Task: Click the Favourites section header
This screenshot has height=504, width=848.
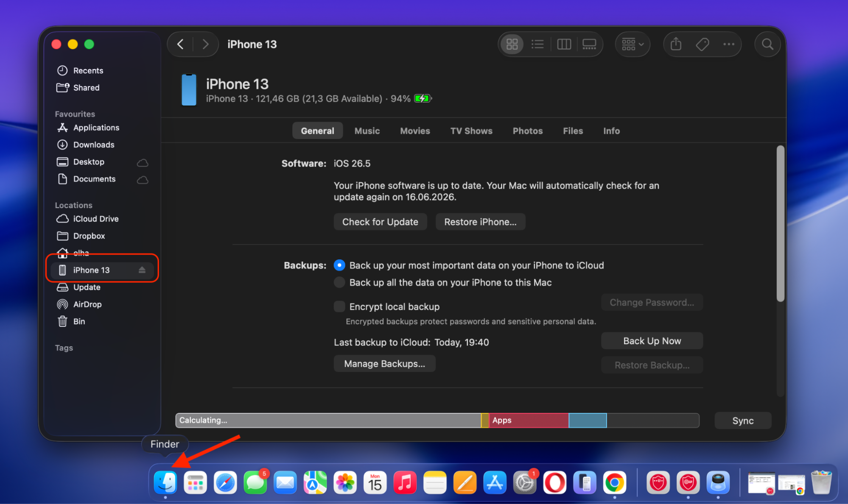Action: pyautogui.click(x=75, y=114)
